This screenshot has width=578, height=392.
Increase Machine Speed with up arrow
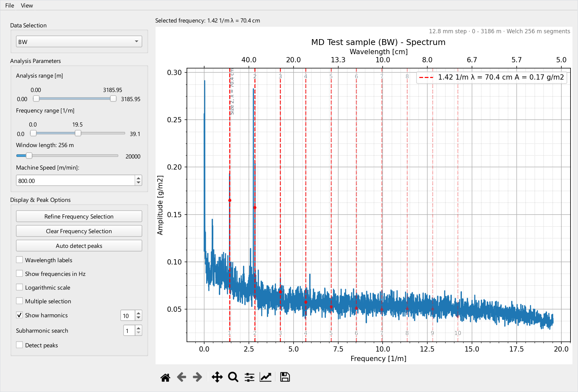(x=139, y=178)
